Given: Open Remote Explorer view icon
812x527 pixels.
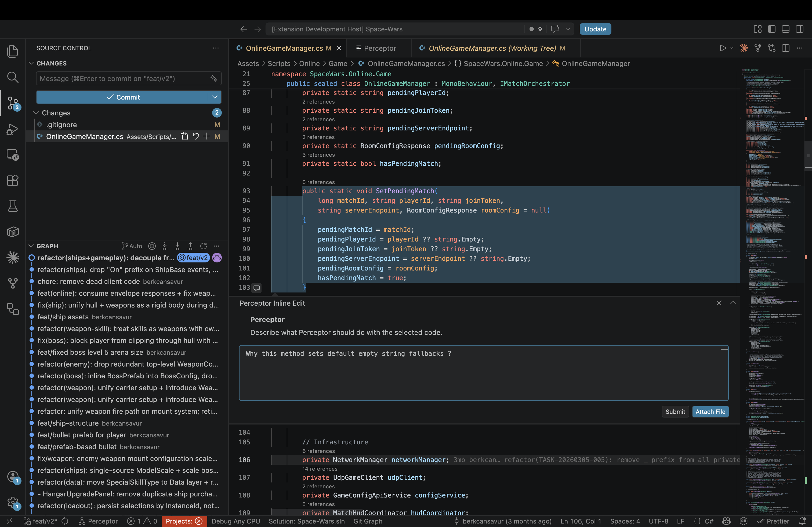Looking at the screenshot, I should (x=13, y=155).
